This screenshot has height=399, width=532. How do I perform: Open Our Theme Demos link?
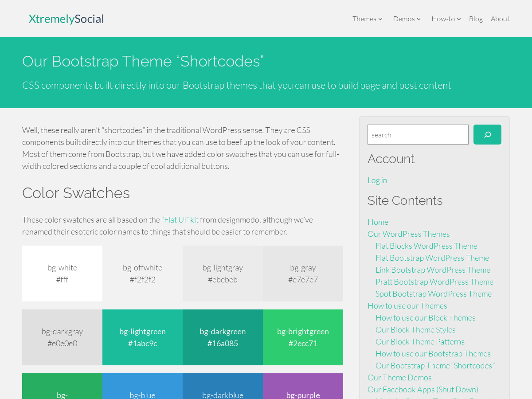[x=399, y=377]
